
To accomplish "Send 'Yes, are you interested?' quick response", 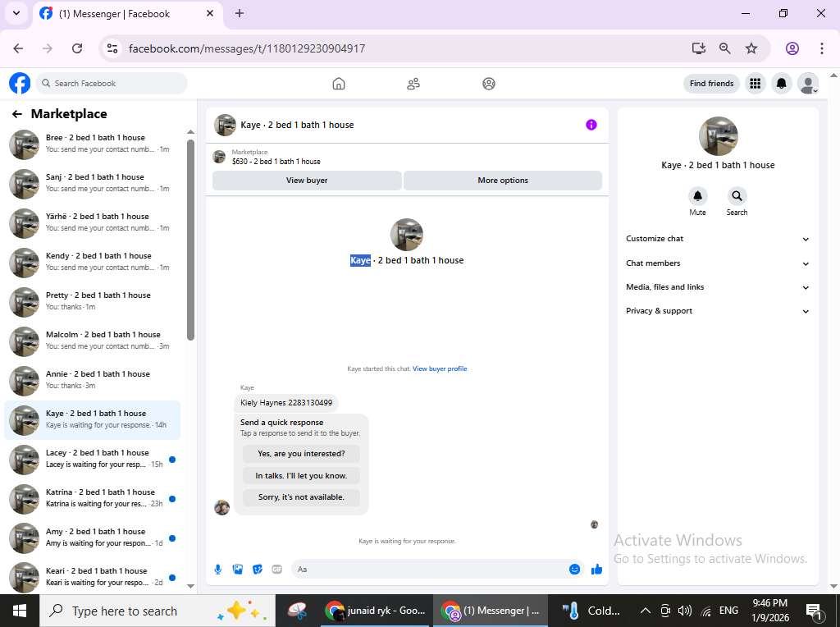I will tap(301, 453).
